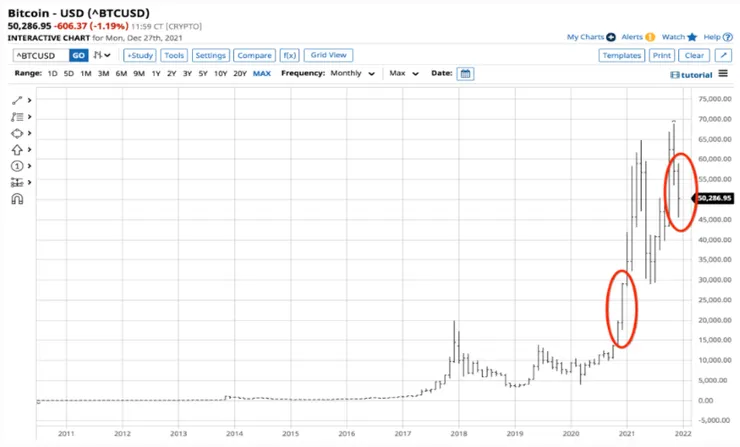740x447 pixels.
Task: Focus the ^BTCUSD symbol input field
Action: pyautogui.click(x=41, y=55)
